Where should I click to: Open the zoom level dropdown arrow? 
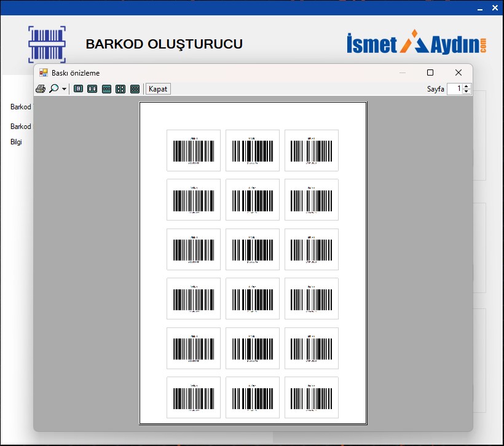(65, 89)
